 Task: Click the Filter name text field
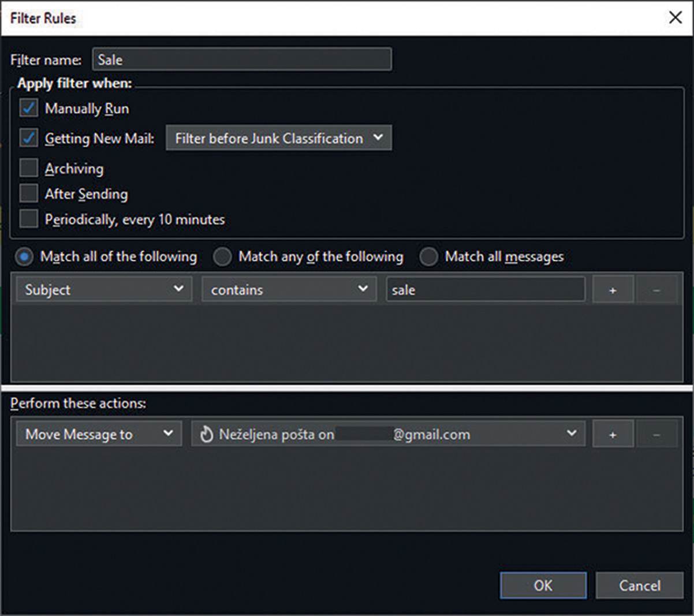(x=241, y=59)
